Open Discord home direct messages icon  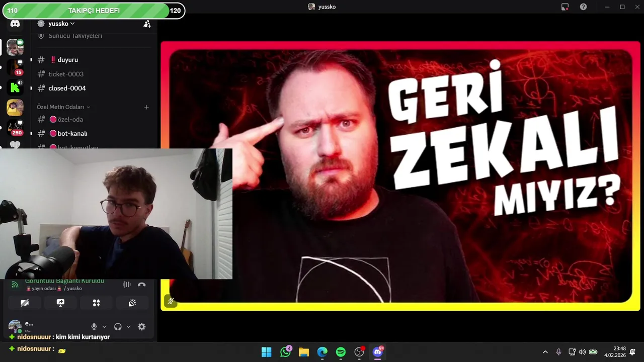click(15, 24)
